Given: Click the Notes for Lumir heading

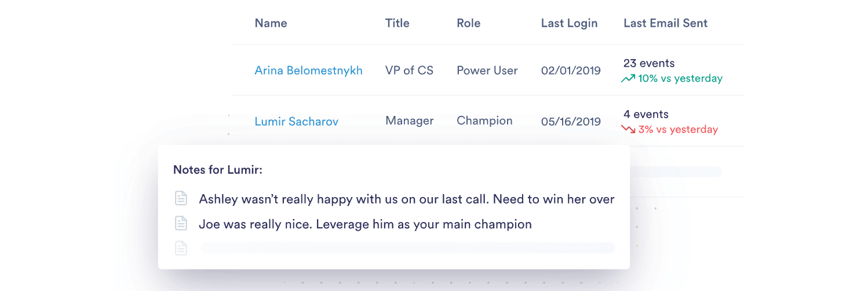Looking at the screenshot, I should click(218, 170).
